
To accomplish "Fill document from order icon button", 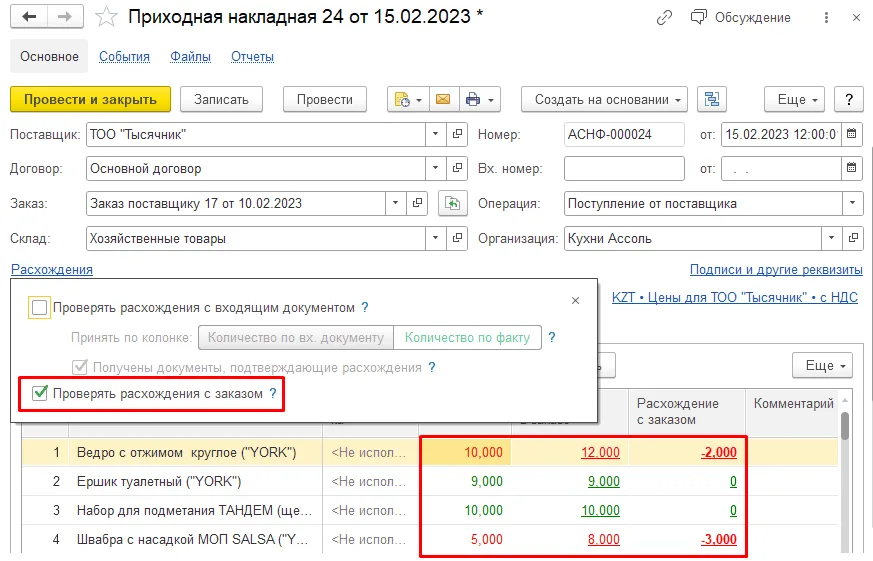I will pos(453,204).
